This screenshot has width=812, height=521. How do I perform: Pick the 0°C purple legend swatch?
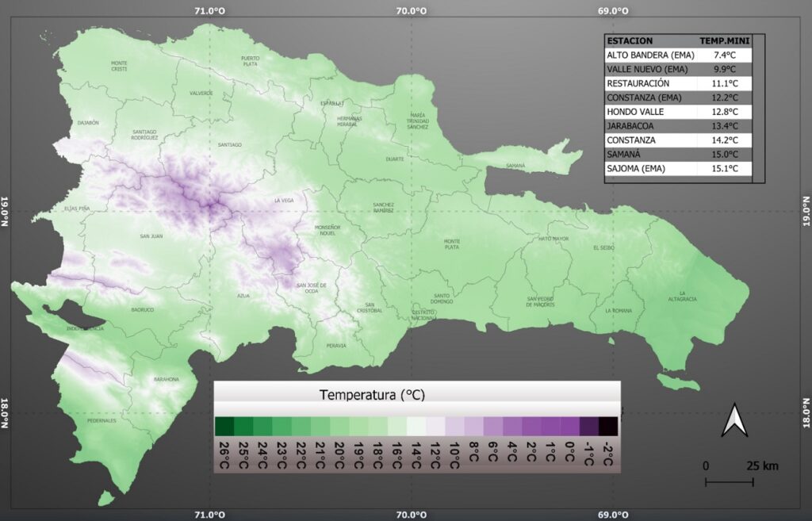tap(569, 427)
